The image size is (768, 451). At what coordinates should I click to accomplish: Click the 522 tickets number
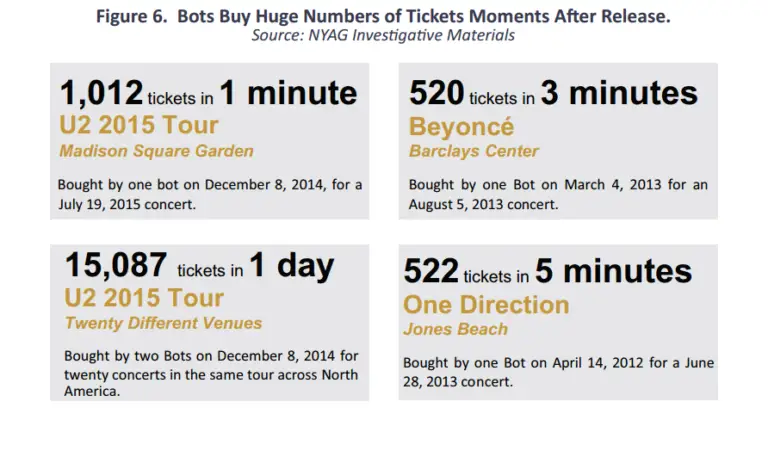click(431, 271)
